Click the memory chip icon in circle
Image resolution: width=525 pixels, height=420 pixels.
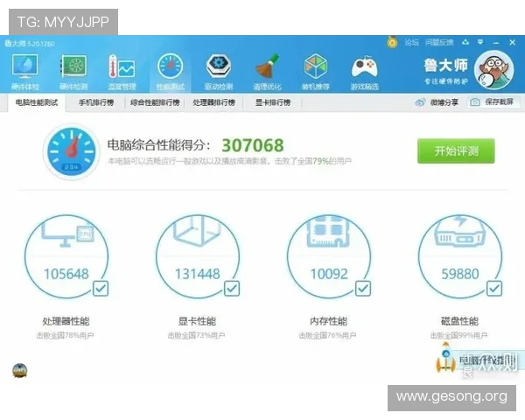pos(328,231)
